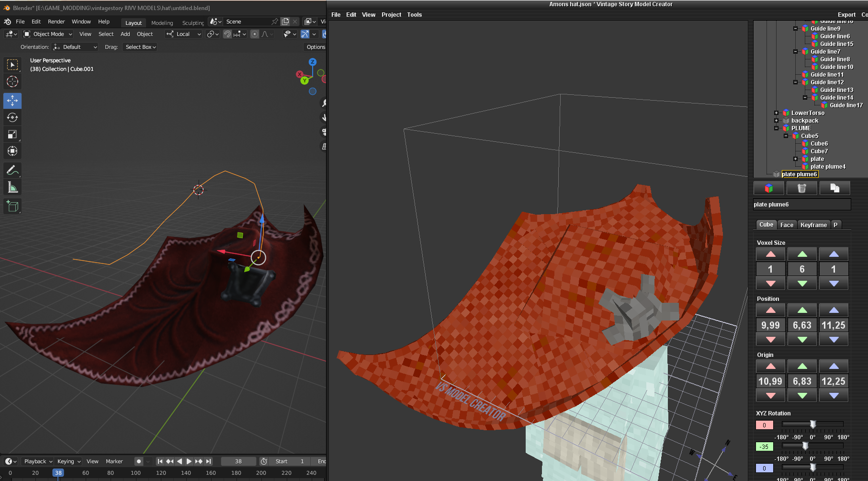Viewport: 868px width, 481px height.
Task: Expand the LowerTorso tree node
Action: coord(776,113)
